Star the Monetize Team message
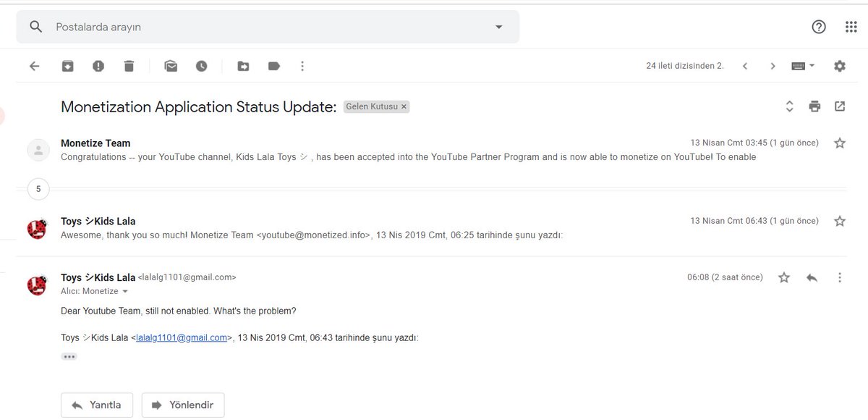Image resolution: width=868 pixels, height=420 pixels. click(839, 143)
